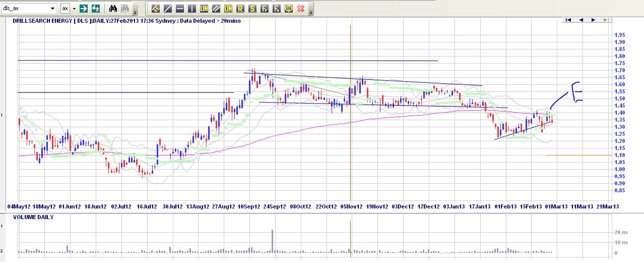Open the ax exchange dropdown arrow
This screenshot has width=644, height=262.
74,9
